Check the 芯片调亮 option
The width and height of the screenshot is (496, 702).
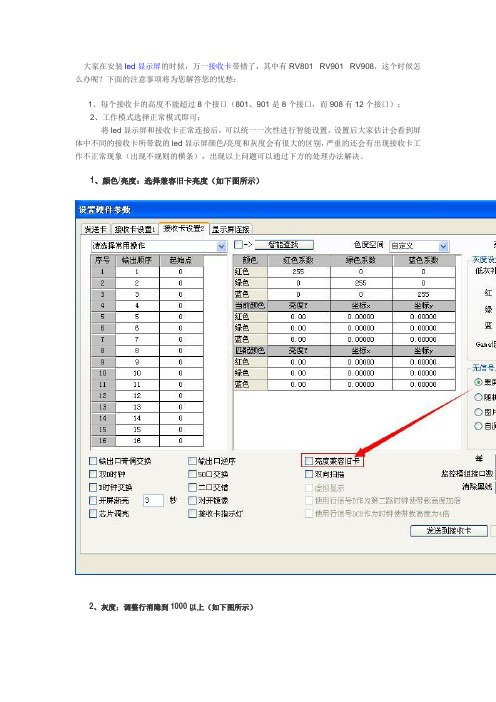pyautogui.click(x=93, y=514)
